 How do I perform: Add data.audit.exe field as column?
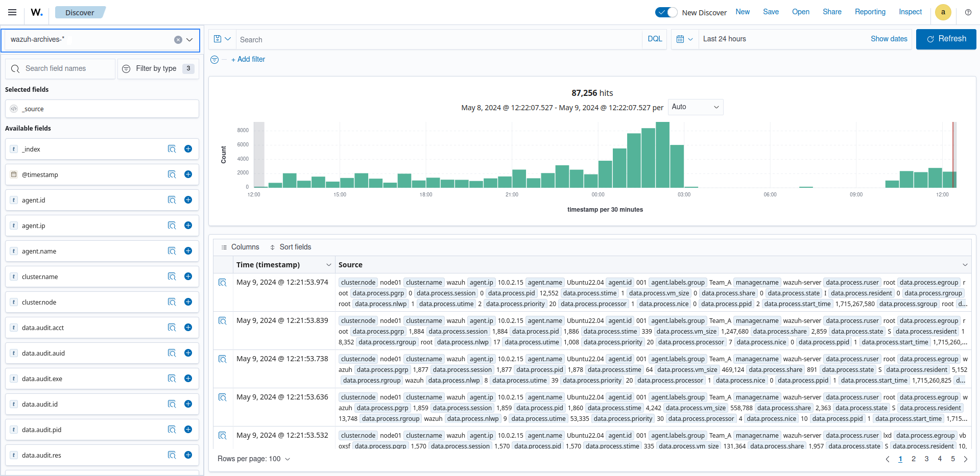(188, 379)
